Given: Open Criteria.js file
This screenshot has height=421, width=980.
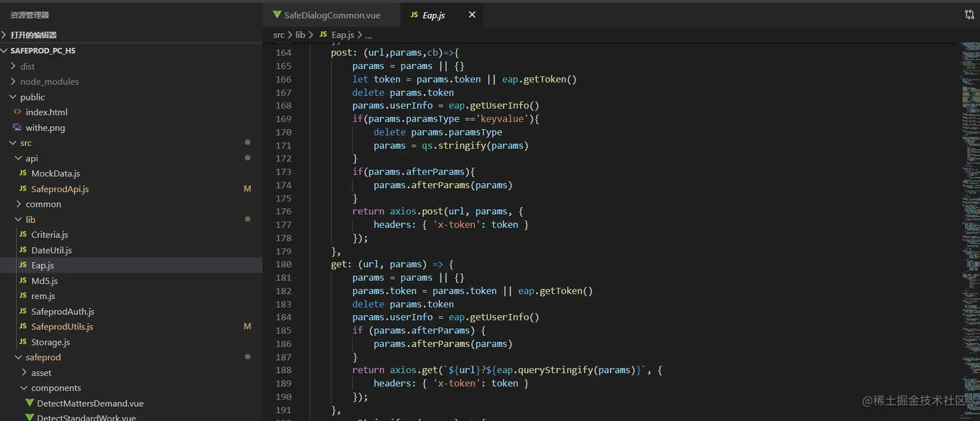Looking at the screenshot, I should 131,235.
